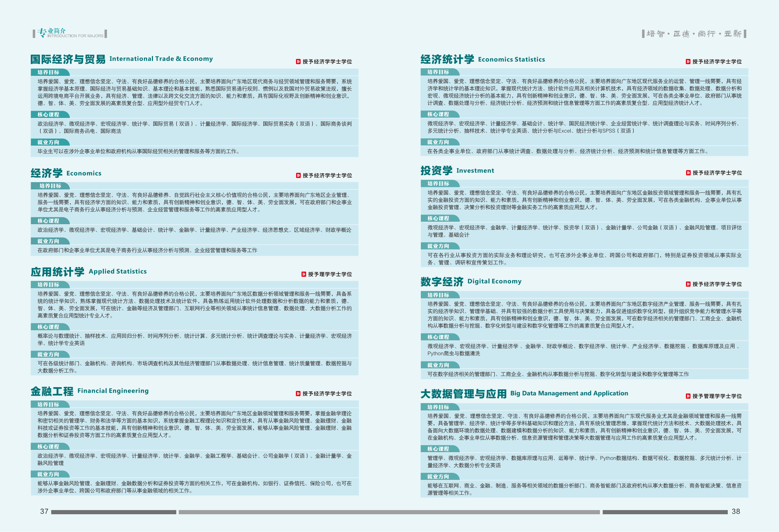
Task: Click the red D icon next to 授予理学学士学位
Action: 304,274
